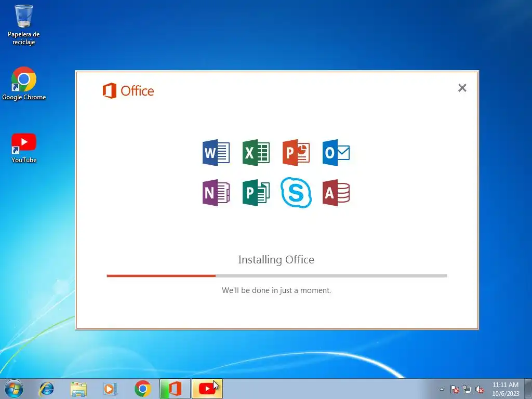The height and width of the screenshot is (399, 532).
Task: Open Google Chrome from the taskbar
Action: coord(143,389)
